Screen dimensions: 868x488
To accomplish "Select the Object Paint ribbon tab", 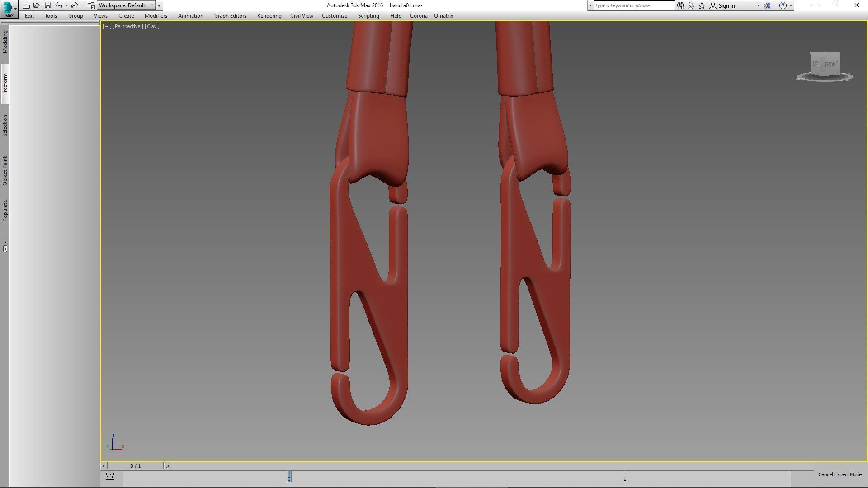I will click(5, 170).
